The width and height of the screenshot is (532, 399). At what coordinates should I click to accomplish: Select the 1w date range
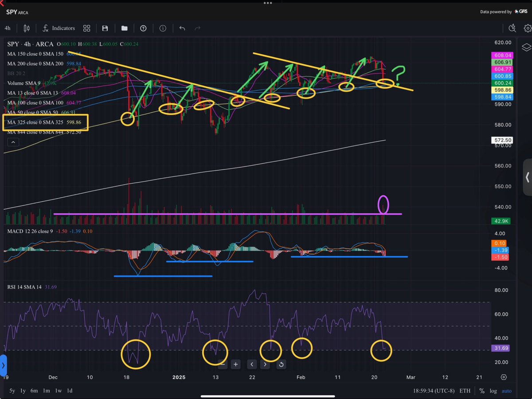click(58, 391)
